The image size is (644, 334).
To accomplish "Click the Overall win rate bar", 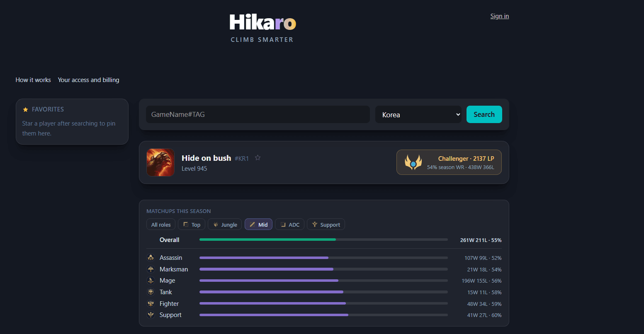I will click(323, 240).
